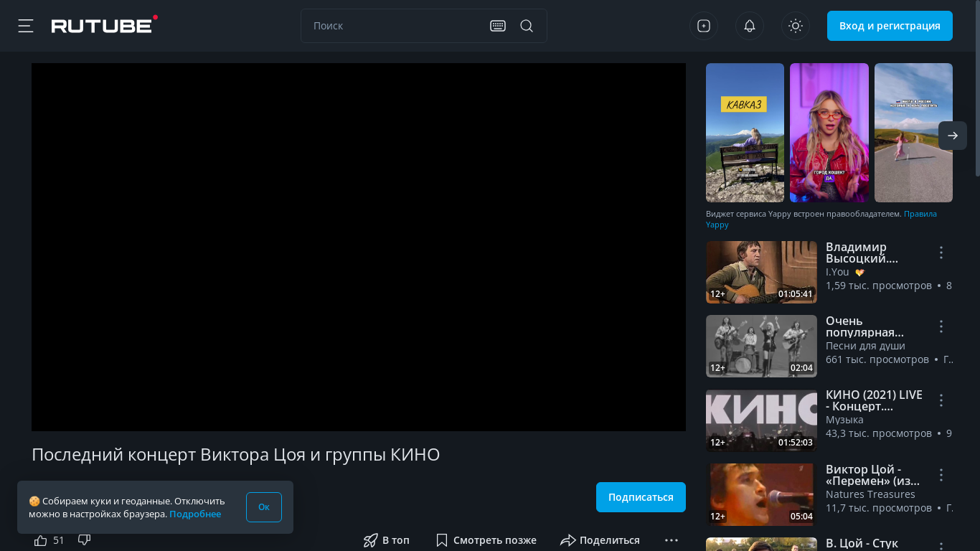Viewport: 980px width, 551px height.
Task: Select the video title Последний концерт Виктора Цоя
Action: (x=235, y=455)
